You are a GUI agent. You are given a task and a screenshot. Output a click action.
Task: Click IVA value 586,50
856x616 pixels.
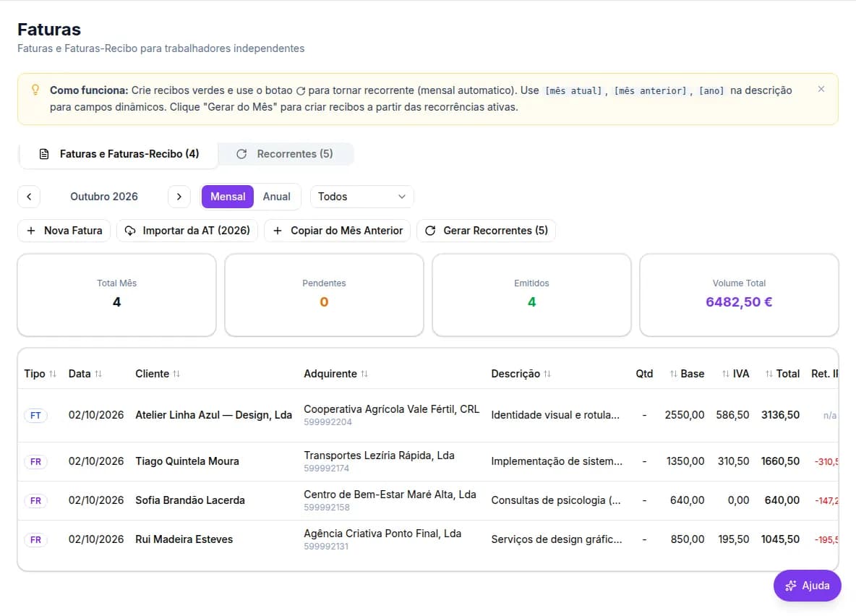pyautogui.click(x=732, y=415)
